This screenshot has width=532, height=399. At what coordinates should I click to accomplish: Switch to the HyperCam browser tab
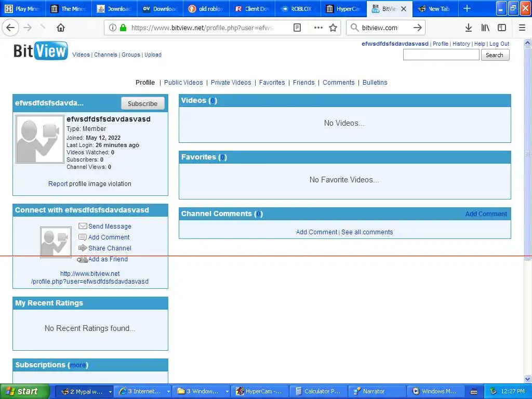[344, 8]
